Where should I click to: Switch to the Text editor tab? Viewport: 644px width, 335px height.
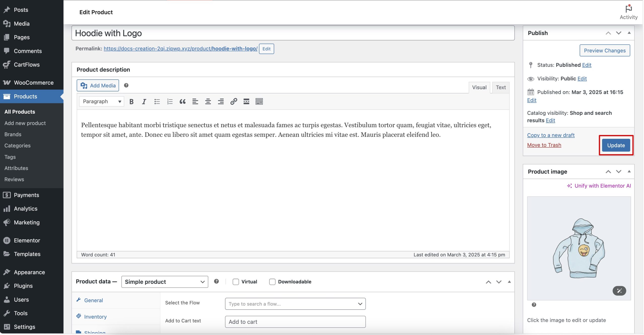coord(501,87)
